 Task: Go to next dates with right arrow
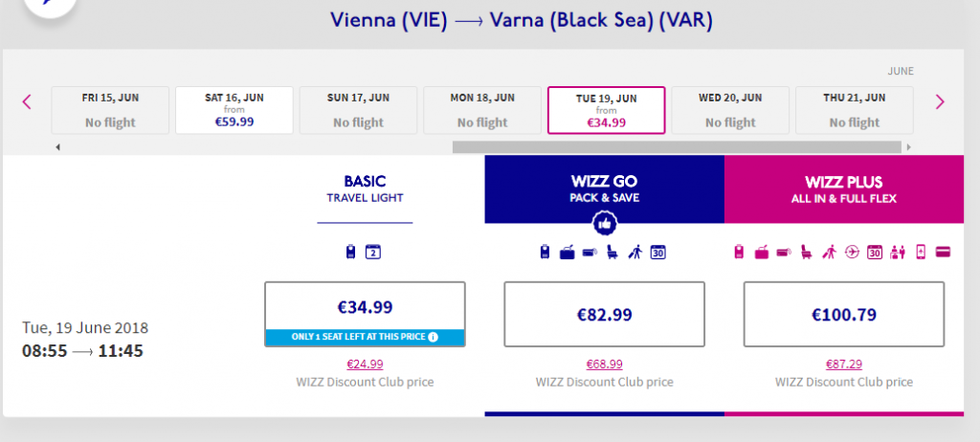[x=940, y=102]
